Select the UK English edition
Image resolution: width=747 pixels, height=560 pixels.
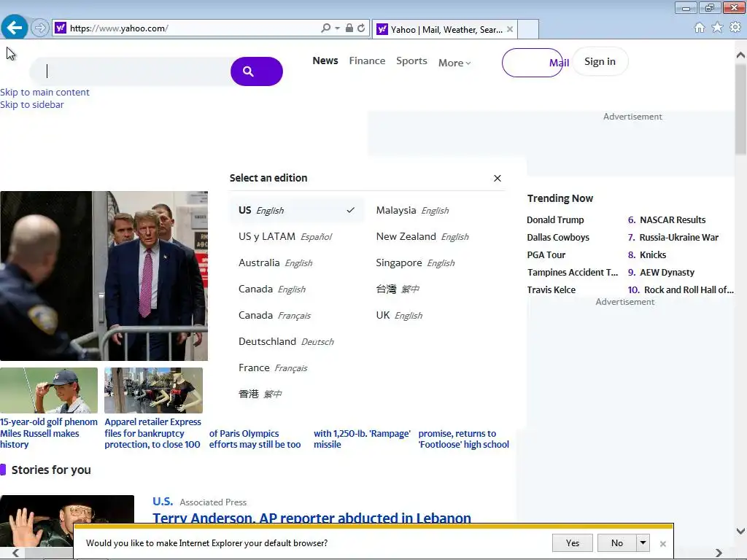click(x=399, y=315)
